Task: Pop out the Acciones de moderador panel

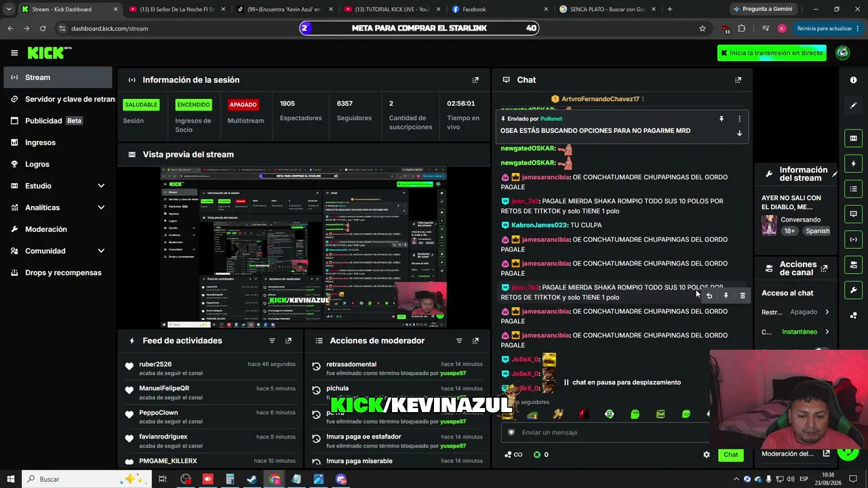Action: point(475,341)
